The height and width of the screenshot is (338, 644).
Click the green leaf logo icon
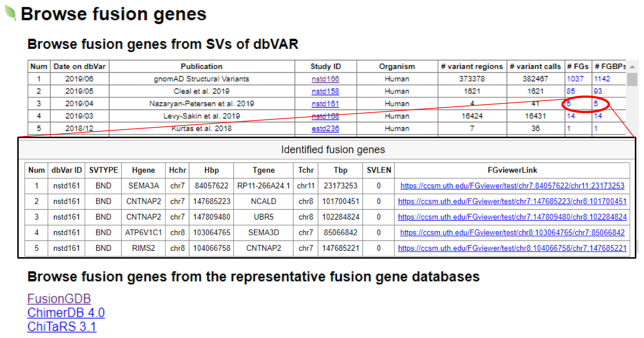coord(10,13)
